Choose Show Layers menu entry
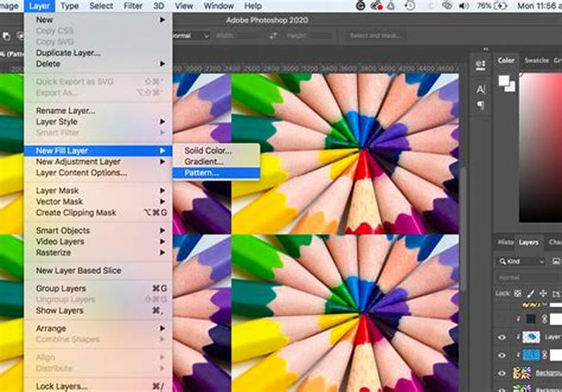The height and width of the screenshot is (392, 562). (x=98, y=311)
